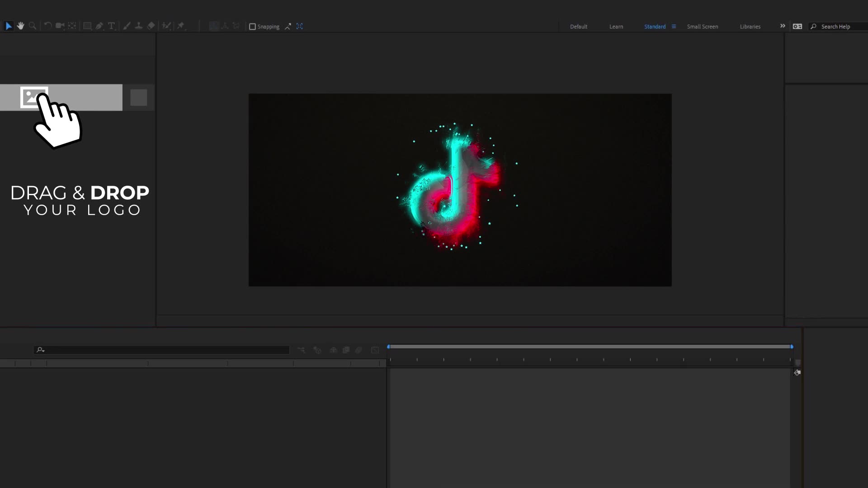The width and height of the screenshot is (868, 488).
Task: Select the Eraser tool
Action: point(151,26)
